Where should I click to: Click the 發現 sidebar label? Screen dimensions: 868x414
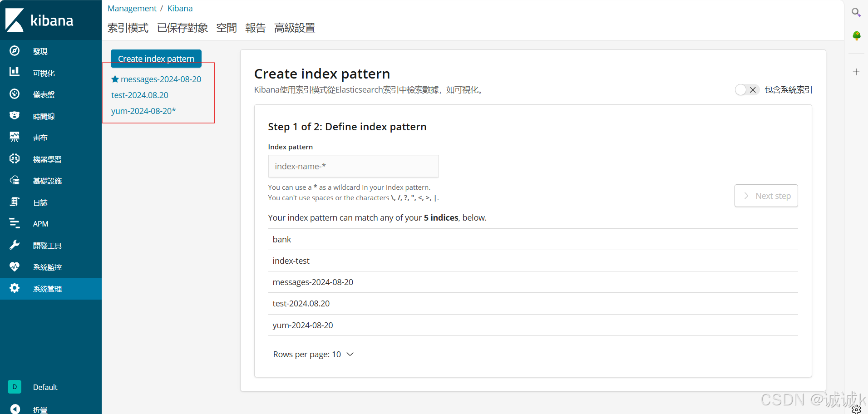(40, 51)
